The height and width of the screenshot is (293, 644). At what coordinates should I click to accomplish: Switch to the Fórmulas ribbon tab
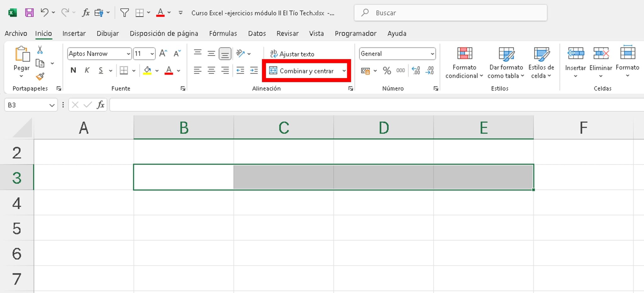click(223, 33)
